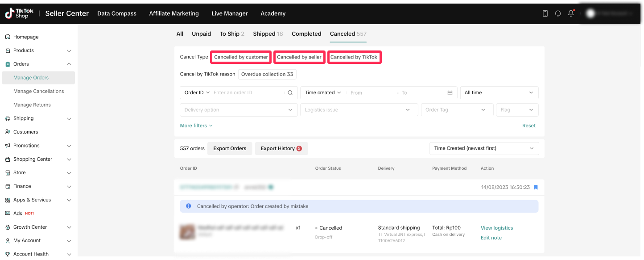This screenshot has height=260, width=644.
Task: Open Manage Cancellations in sidebar
Action: [x=38, y=91]
